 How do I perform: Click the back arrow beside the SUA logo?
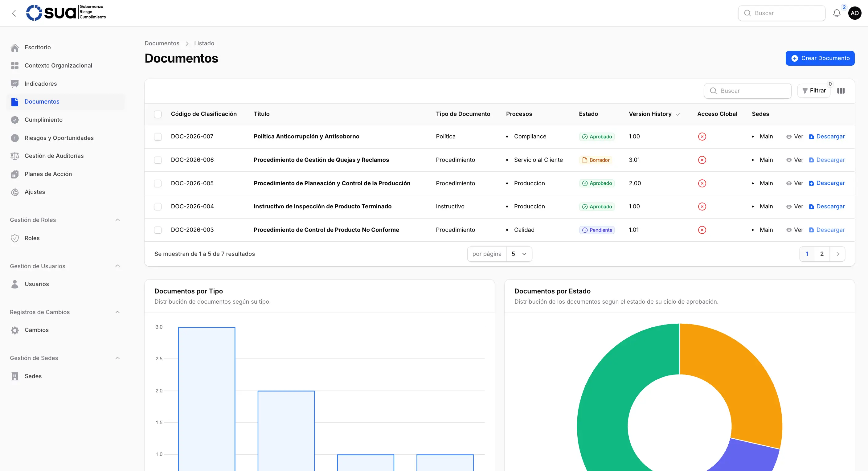click(x=14, y=13)
